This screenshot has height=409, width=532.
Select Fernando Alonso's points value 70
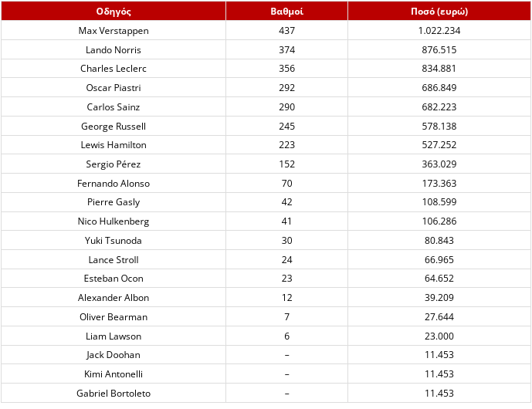[x=286, y=184]
